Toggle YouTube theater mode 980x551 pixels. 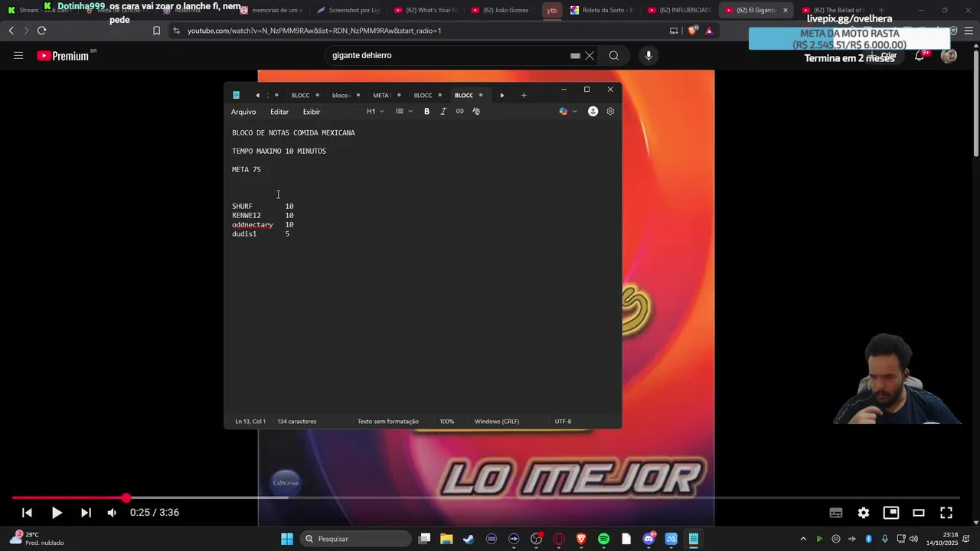coord(919,513)
